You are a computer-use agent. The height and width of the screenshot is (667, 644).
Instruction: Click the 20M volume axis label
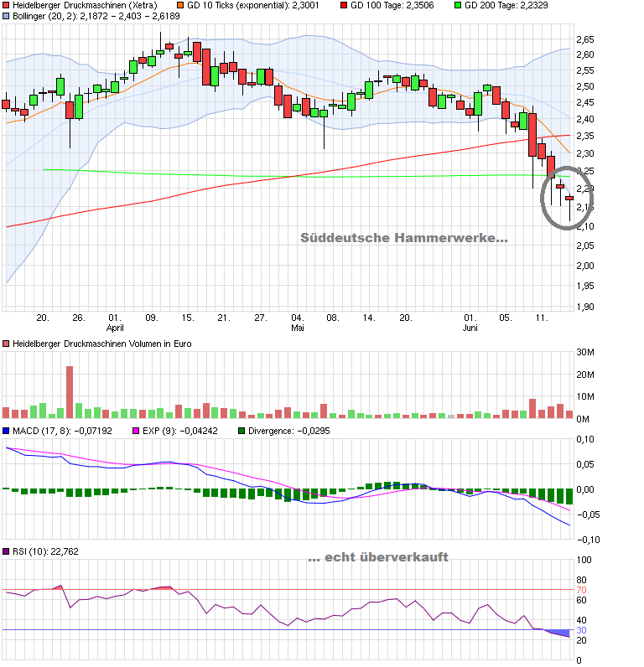(x=585, y=375)
